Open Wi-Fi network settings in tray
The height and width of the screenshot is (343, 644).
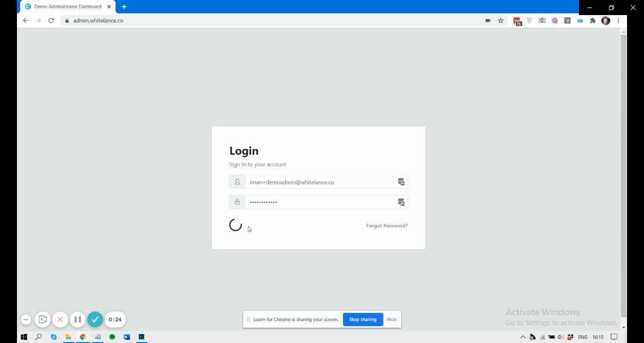pos(543,337)
